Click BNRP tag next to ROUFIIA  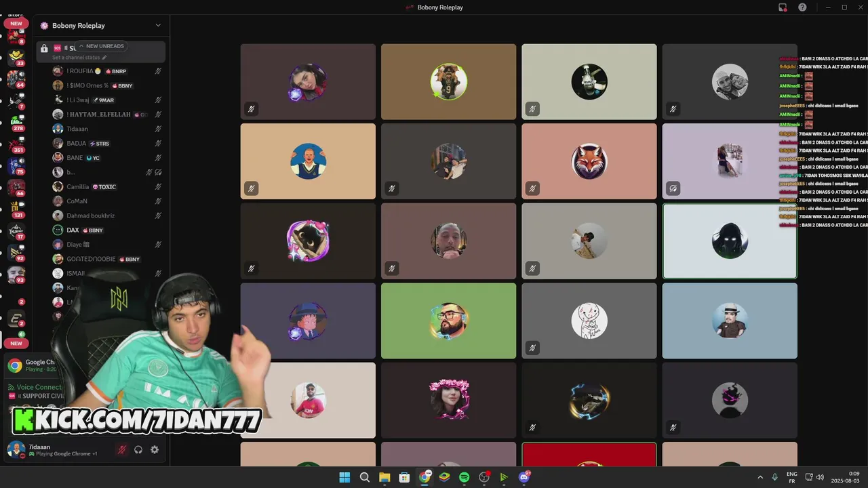[x=115, y=71]
